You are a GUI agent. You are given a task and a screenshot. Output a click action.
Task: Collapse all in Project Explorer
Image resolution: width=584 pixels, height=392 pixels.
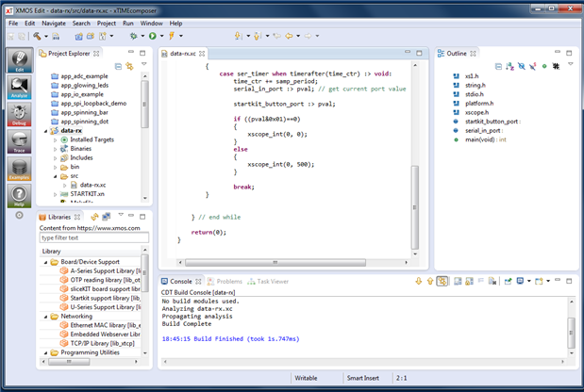tap(118, 66)
